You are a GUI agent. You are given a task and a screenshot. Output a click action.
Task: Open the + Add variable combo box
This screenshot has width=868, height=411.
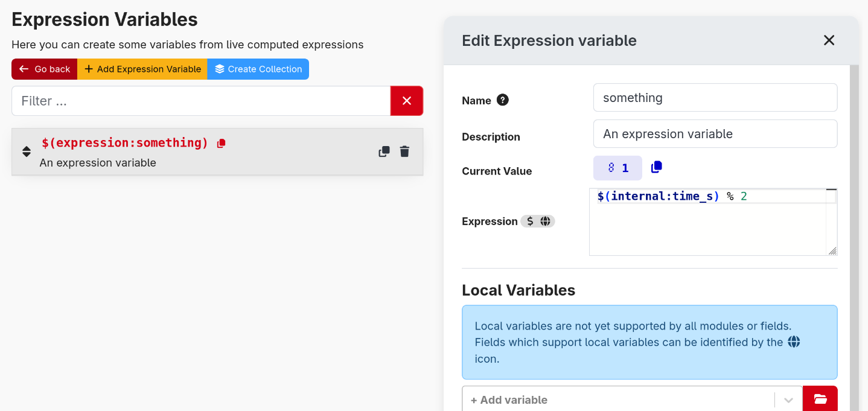616,400
